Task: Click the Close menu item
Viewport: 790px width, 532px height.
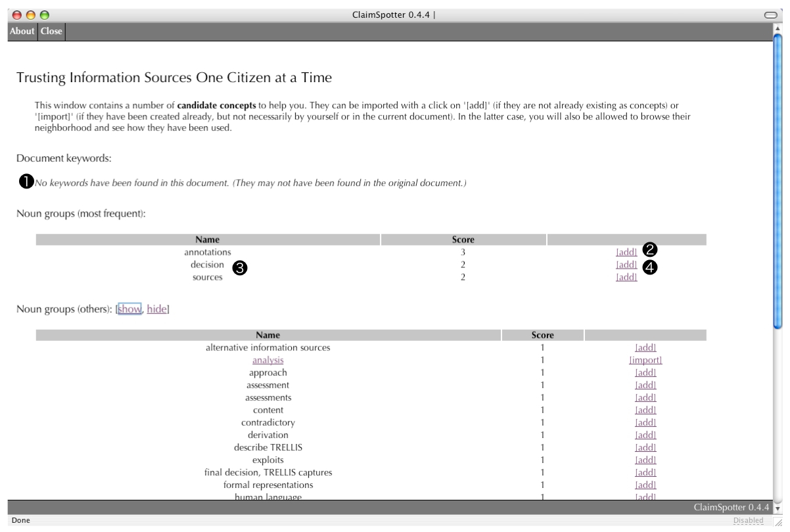Action: point(51,32)
